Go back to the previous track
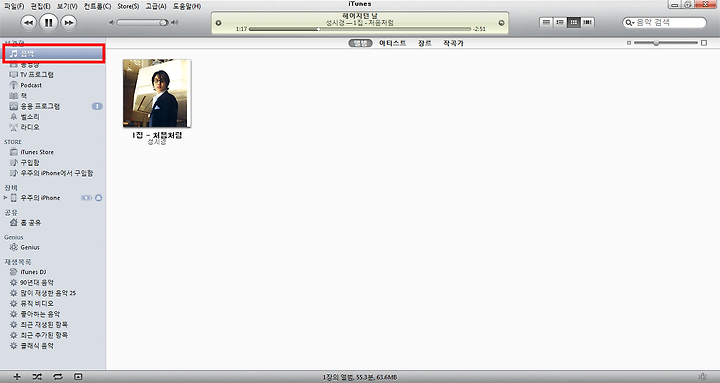The height and width of the screenshot is (383, 720). 29,23
